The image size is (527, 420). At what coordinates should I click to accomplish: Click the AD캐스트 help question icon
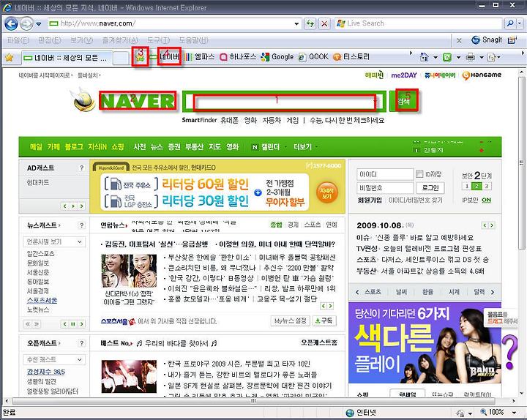point(82,168)
